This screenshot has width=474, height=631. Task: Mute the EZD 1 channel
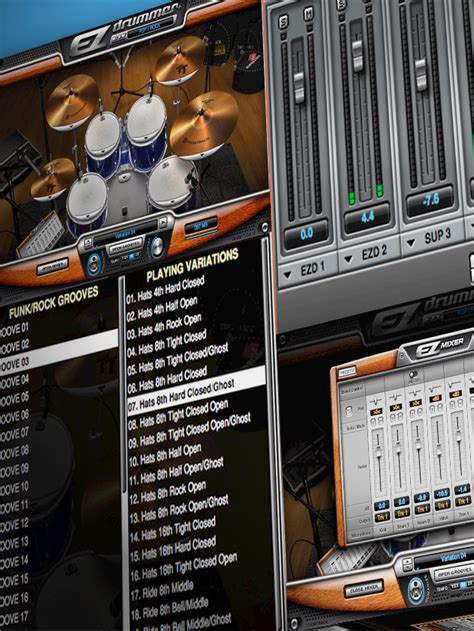(309, 14)
